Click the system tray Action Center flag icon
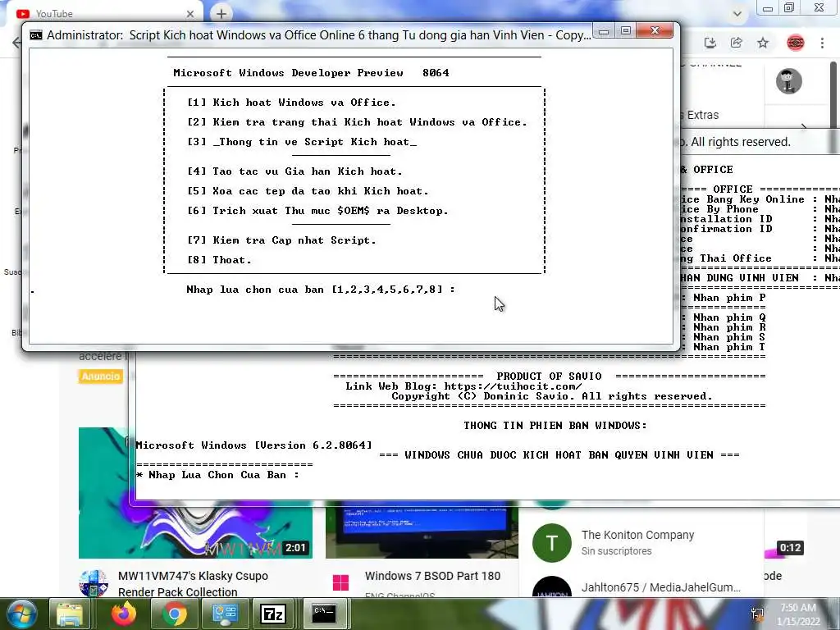The height and width of the screenshot is (630, 840). pyautogui.click(x=757, y=614)
